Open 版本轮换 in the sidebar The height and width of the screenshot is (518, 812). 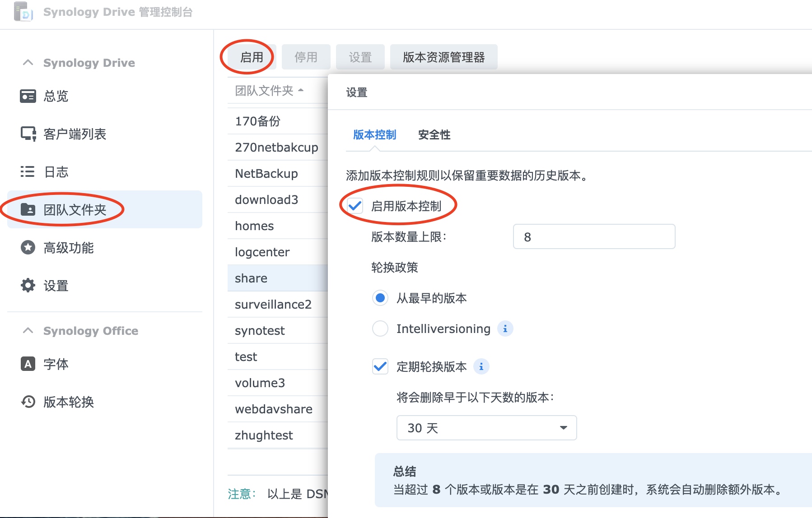(105, 402)
